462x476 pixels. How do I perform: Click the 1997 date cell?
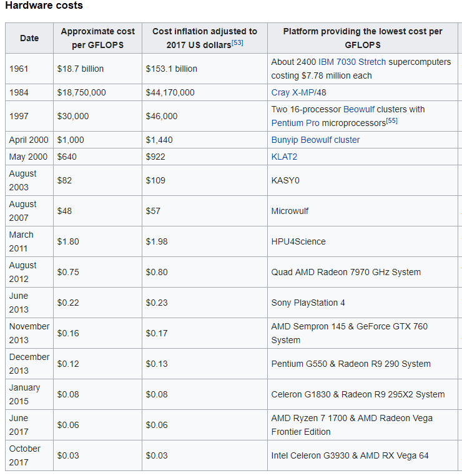(29, 116)
